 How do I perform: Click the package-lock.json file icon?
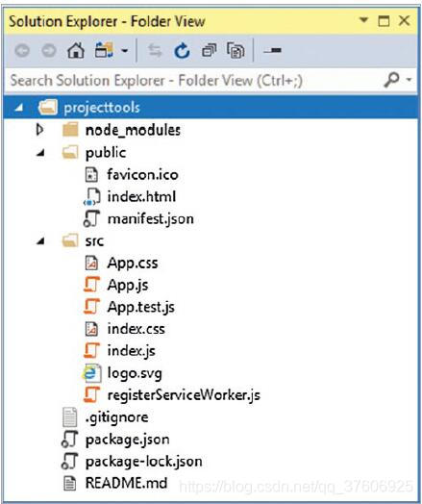(x=69, y=461)
